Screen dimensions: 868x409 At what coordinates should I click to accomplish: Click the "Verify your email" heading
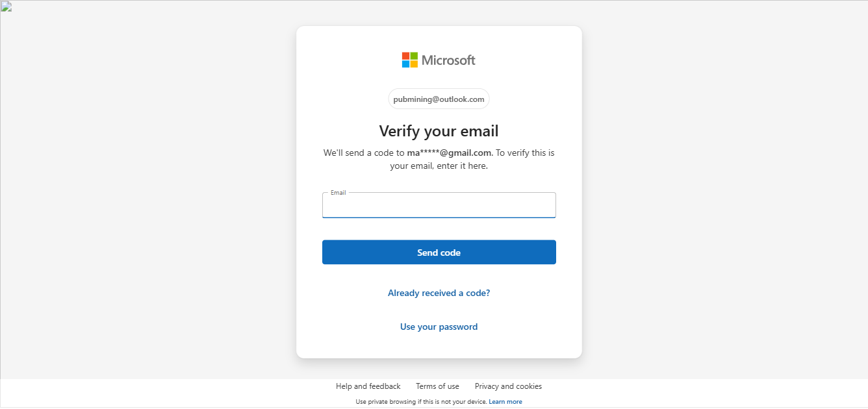coord(439,131)
